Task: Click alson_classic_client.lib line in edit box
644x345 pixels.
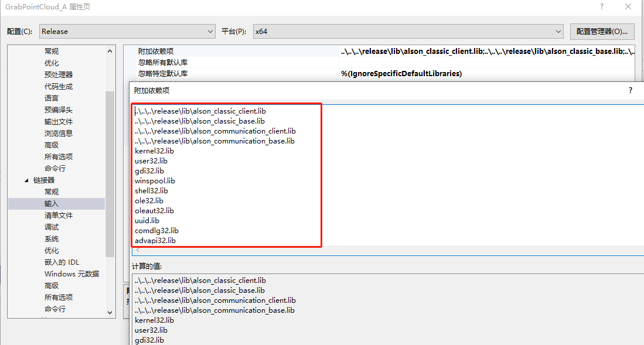Action: click(200, 111)
